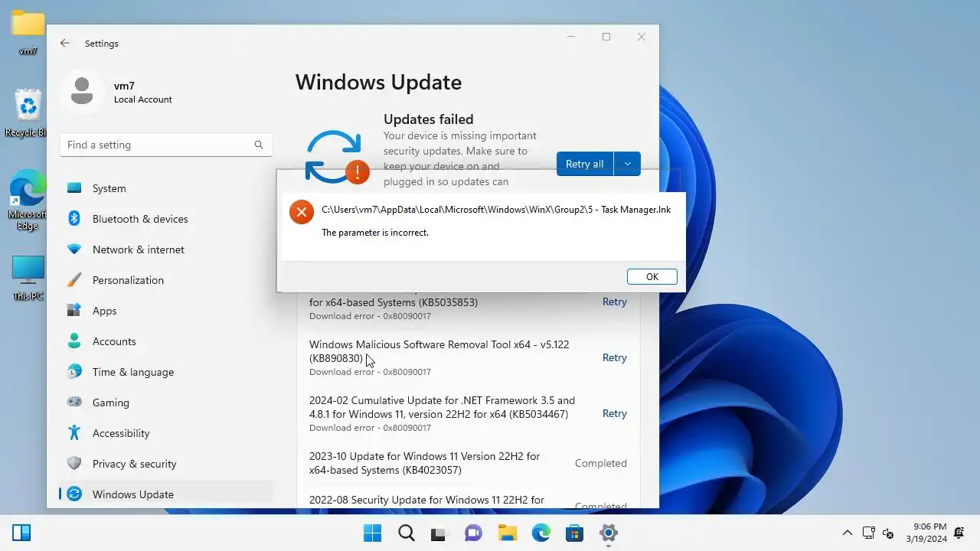Select Windows Update in sidebar
The height and width of the screenshot is (551, 980).
point(166,494)
